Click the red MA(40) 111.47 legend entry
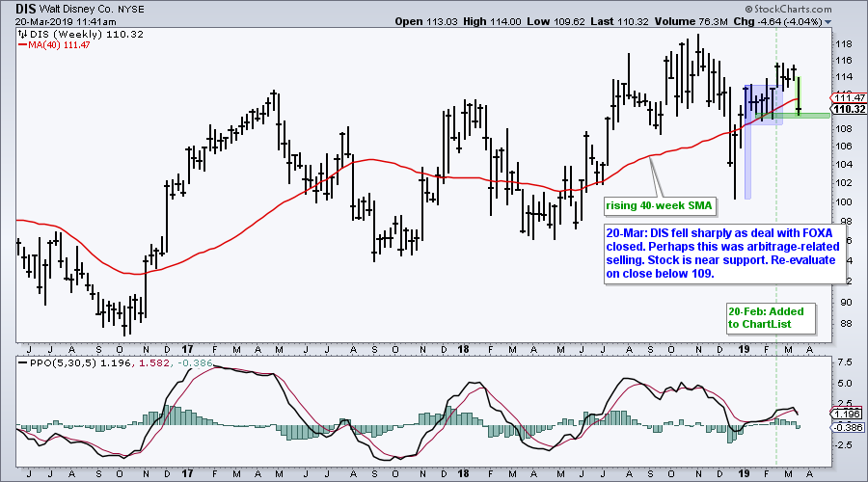This screenshot has width=868, height=482. 54,44
